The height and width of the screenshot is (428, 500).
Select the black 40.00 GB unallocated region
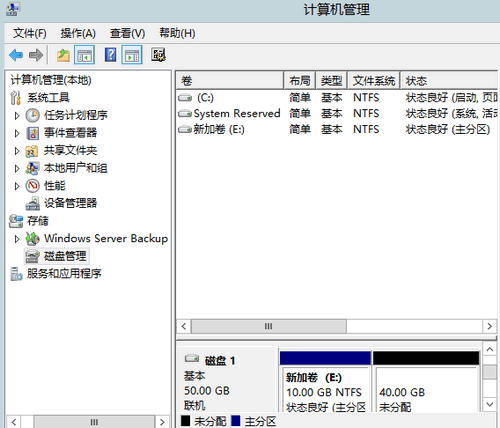tap(426, 382)
